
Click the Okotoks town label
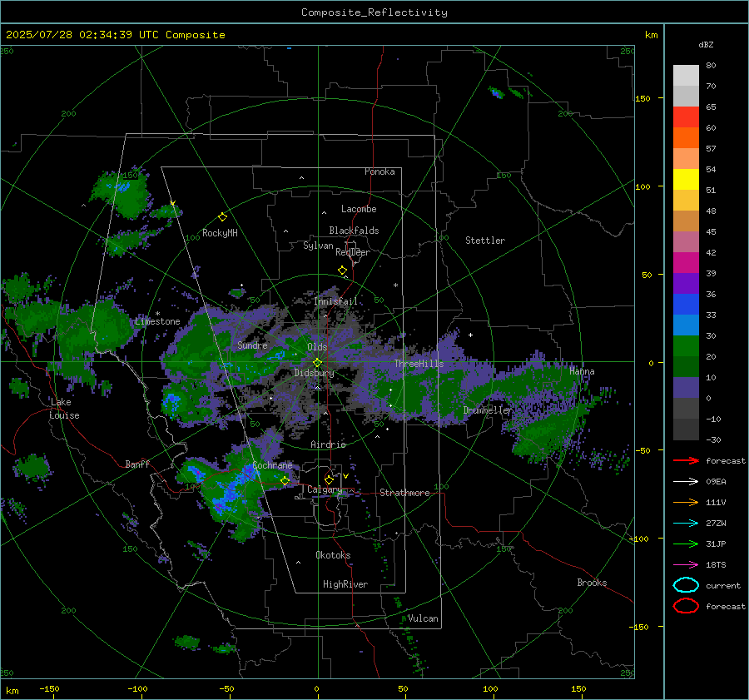tap(333, 555)
